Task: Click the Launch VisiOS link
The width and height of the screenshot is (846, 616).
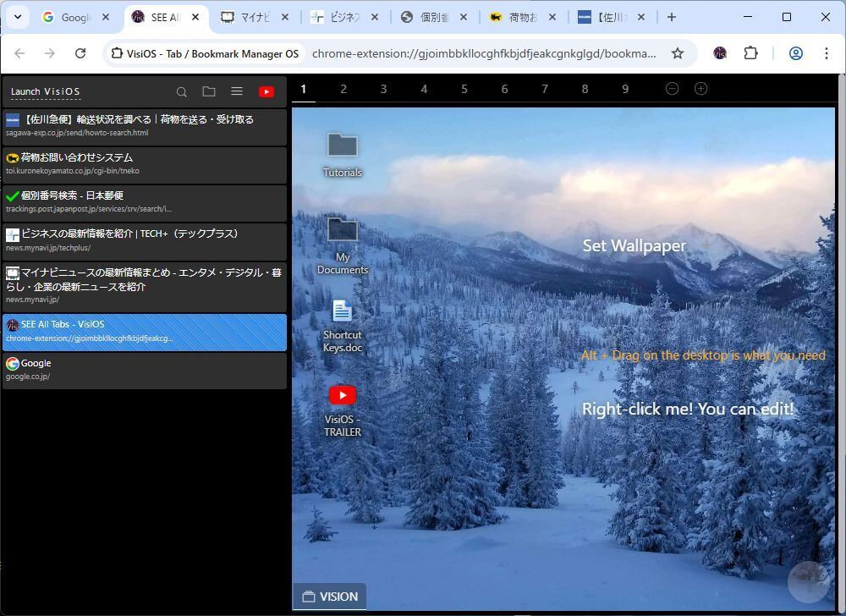Action: pyautogui.click(x=46, y=91)
